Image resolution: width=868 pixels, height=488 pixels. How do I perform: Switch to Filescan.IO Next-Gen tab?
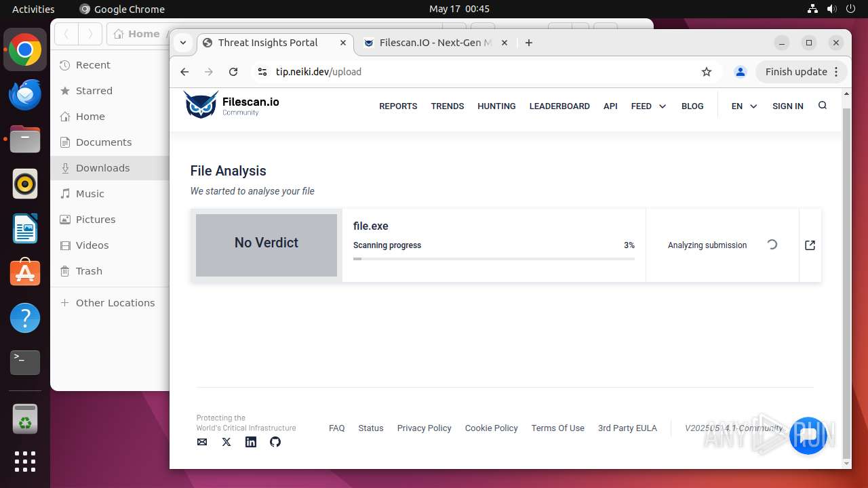point(435,43)
